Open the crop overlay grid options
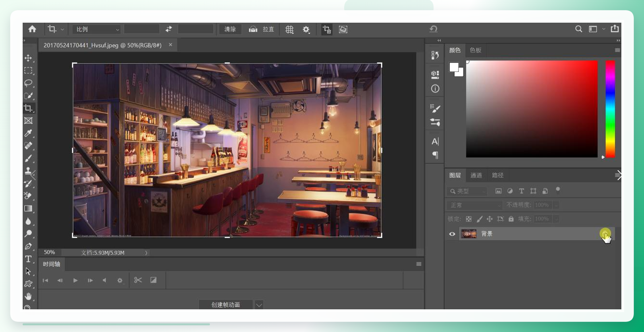Image resolution: width=644 pixels, height=332 pixels. (x=289, y=29)
